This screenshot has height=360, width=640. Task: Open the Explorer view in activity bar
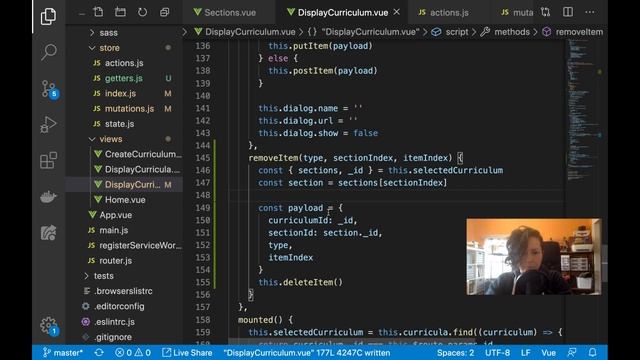coord(48,16)
